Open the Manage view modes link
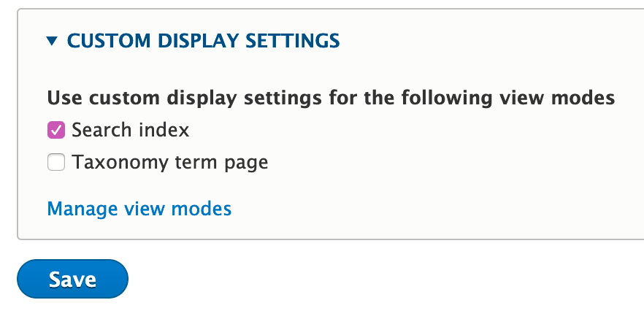Image resolution: width=644 pixels, height=327 pixels. 139,209
